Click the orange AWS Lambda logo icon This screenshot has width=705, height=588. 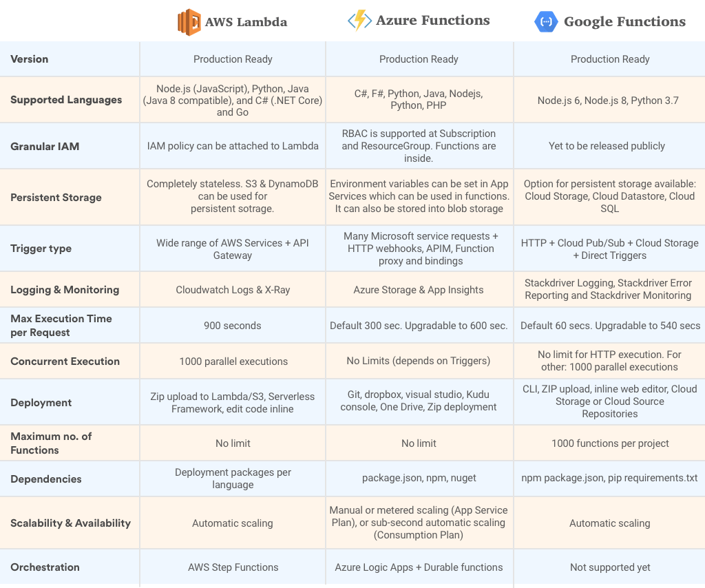click(189, 22)
